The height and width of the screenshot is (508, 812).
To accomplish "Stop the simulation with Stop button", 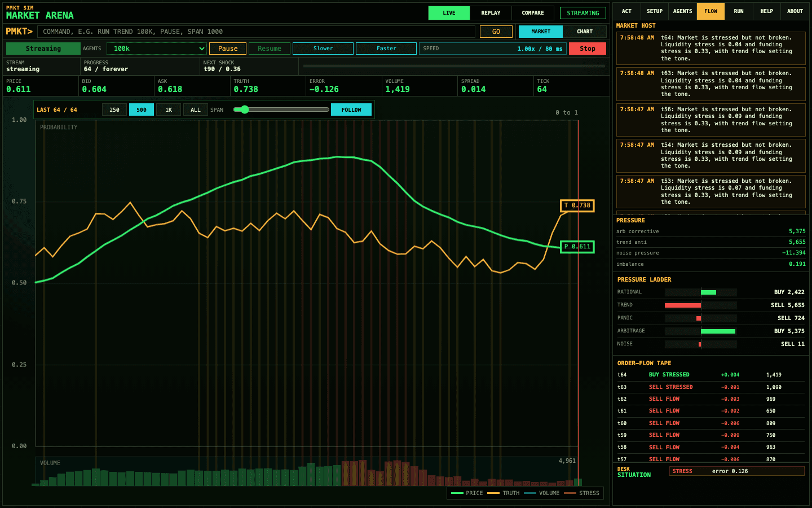I will pos(588,49).
